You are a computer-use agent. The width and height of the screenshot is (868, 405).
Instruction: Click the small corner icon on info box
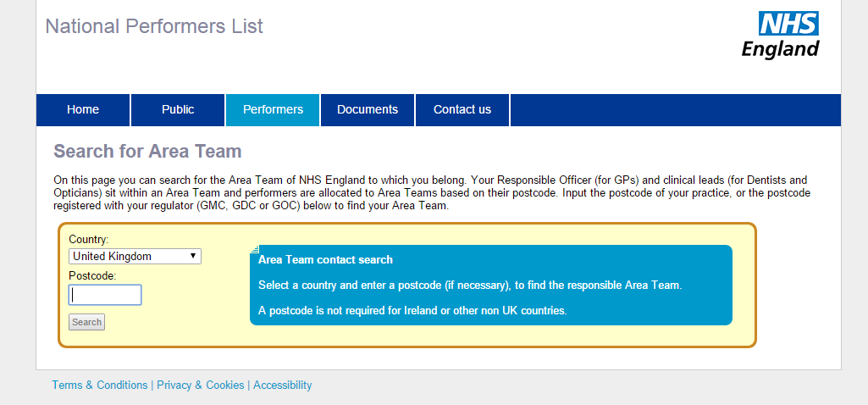[x=255, y=249]
